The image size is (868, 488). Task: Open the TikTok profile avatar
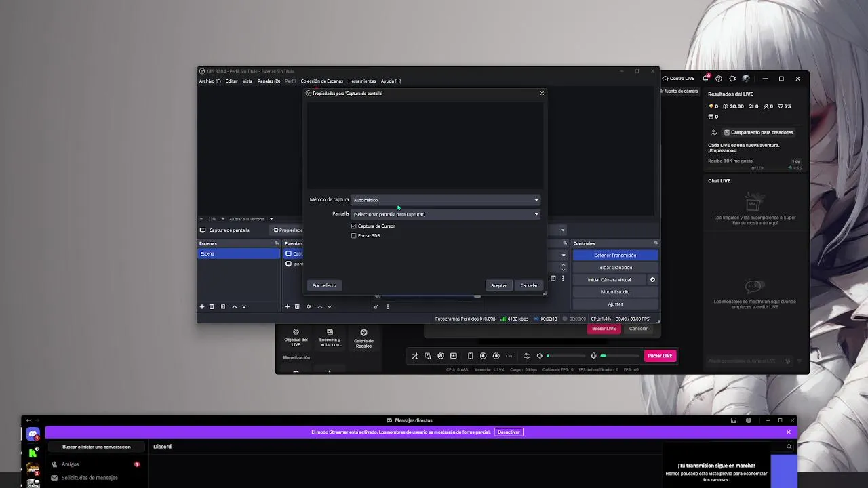(746, 79)
